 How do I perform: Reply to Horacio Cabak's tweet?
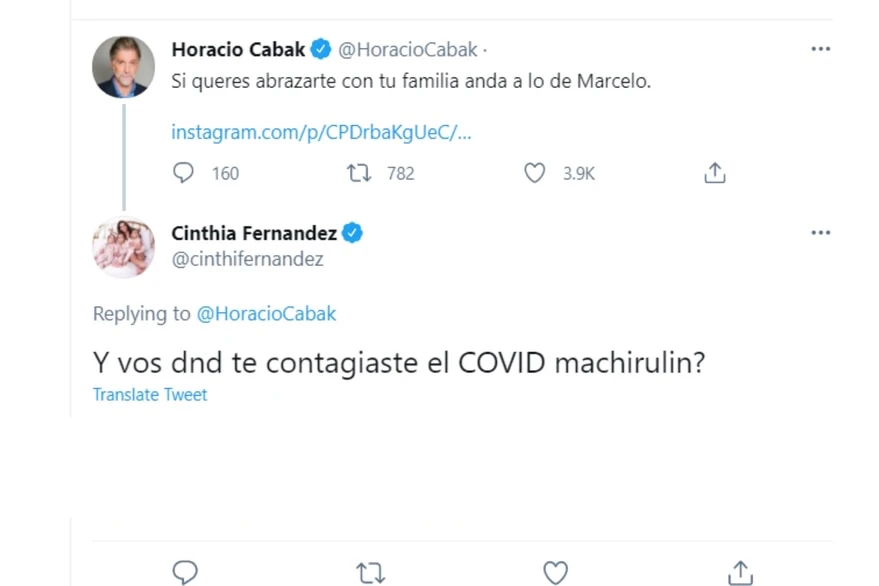[184, 173]
